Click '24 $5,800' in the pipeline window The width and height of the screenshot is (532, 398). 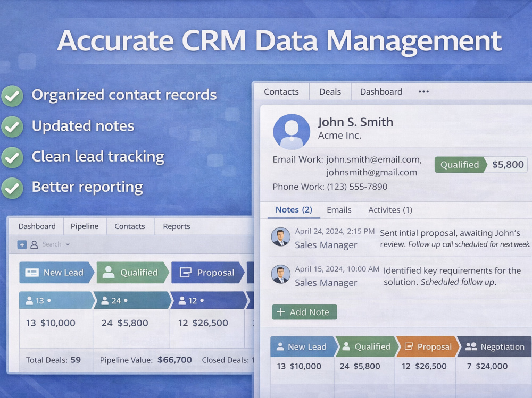pos(125,323)
